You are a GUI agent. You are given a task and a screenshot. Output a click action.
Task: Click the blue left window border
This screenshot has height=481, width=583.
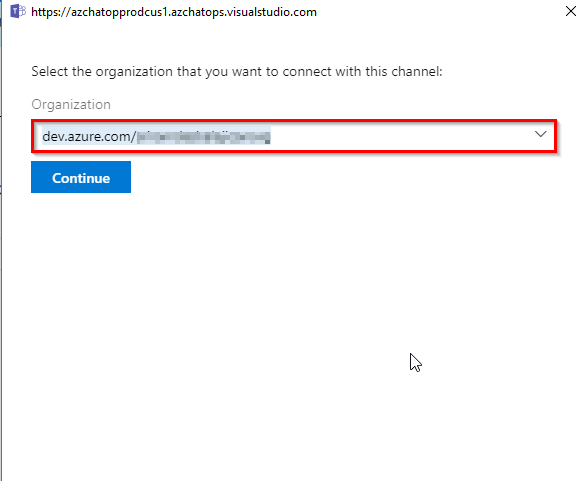[1, 240]
